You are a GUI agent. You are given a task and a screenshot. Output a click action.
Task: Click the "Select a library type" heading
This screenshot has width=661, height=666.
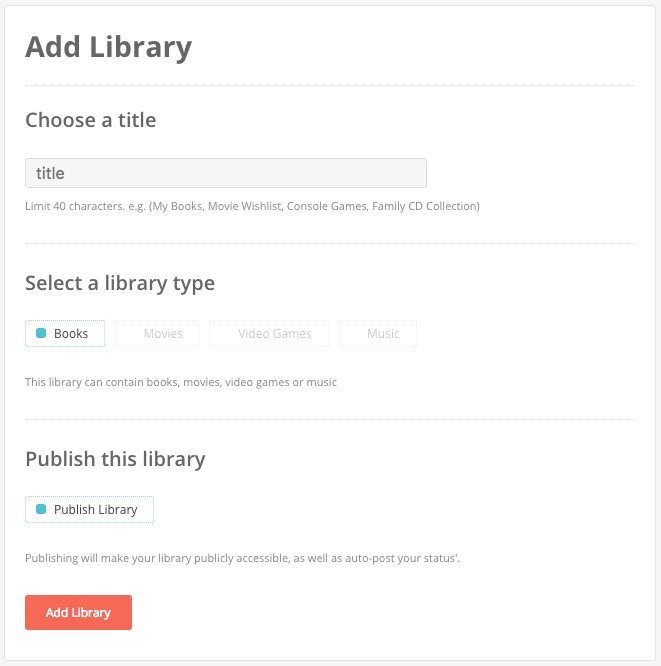pyautogui.click(x=120, y=283)
